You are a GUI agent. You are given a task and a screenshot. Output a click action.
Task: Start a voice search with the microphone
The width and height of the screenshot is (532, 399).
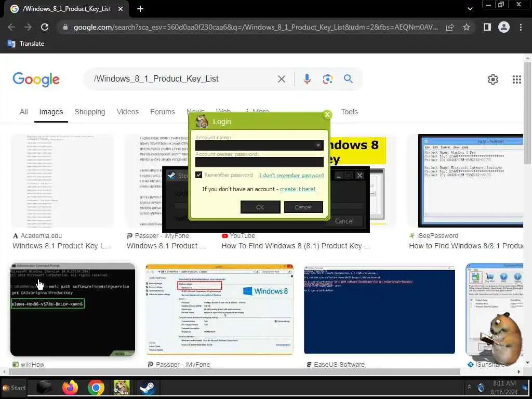point(307,79)
